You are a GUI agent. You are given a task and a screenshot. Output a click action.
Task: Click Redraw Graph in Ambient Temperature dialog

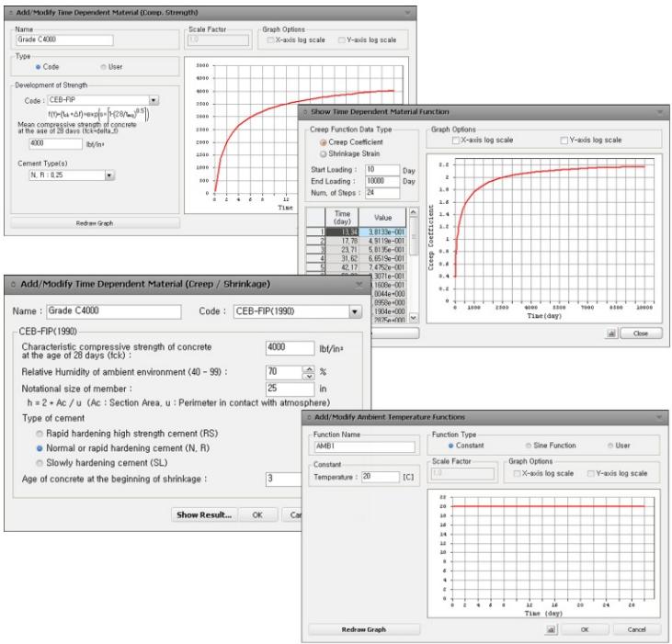click(x=364, y=629)
